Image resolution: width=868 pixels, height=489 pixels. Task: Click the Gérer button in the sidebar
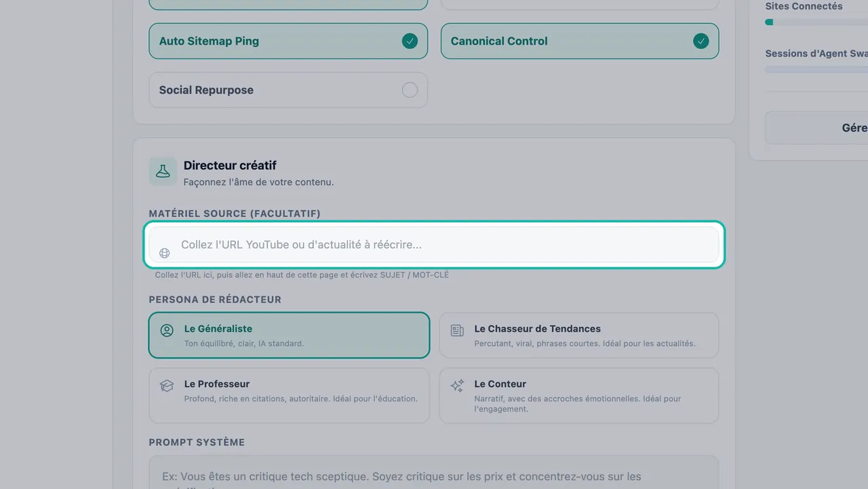click(816, 128)
